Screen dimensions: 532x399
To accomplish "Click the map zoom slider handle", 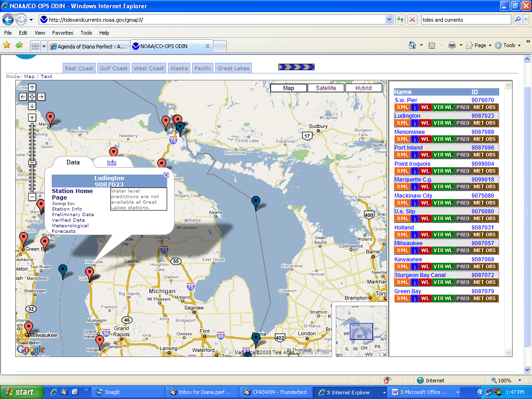I will pos(32,163).
